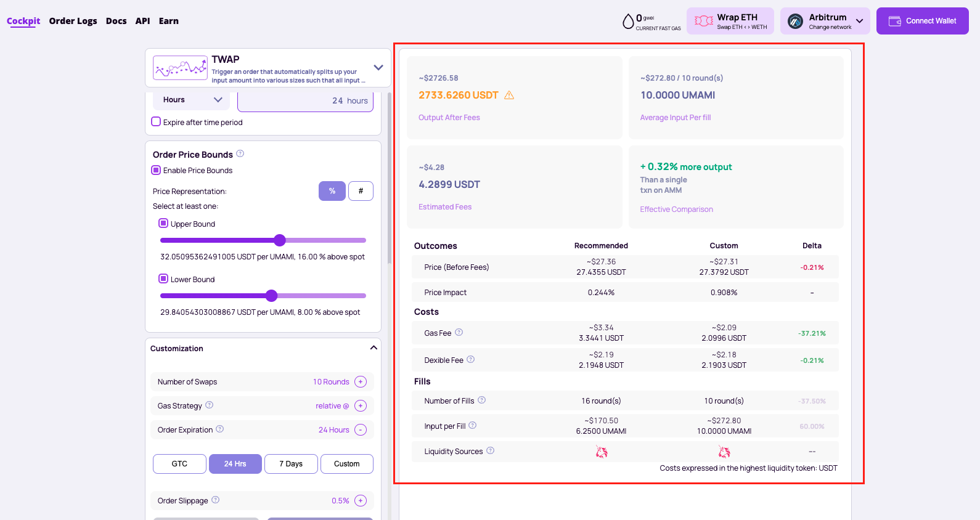Toggle Enable Price Bounds checkbox
Viewport: 980px width, 520px height.
click(x=156, y=169)
